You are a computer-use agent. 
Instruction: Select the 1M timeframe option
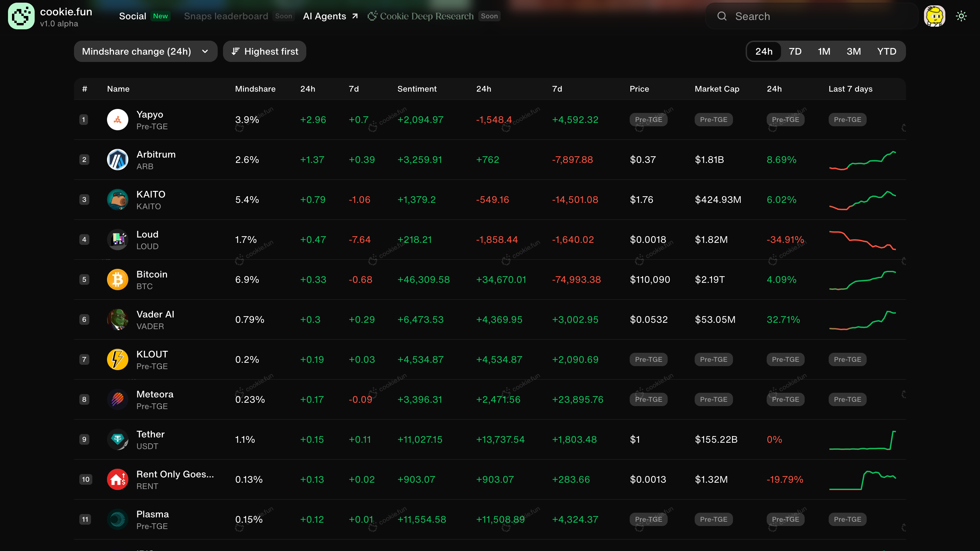[824, 51]
